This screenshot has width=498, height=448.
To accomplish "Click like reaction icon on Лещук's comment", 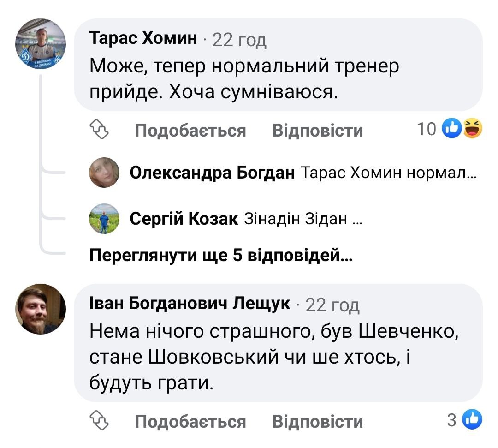I will [x=471, y=419].
